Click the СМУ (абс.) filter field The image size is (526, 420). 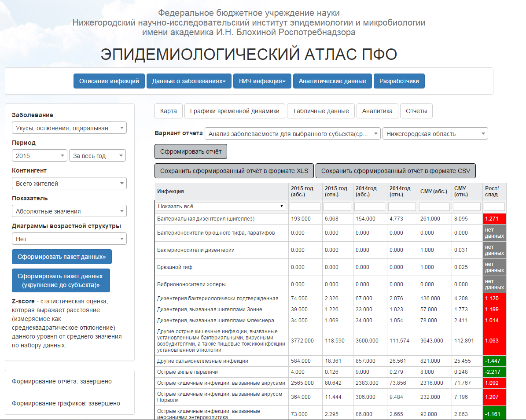pyautogui.click(x=434, y=206)
